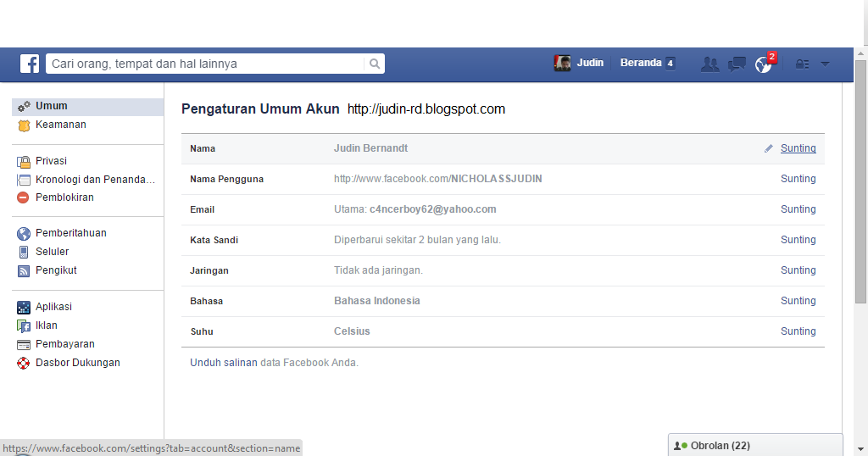Image resolution: width=868 pixels, height=456 pixels.
Task: Open Aplikasi settings label
Action: pyautogui.click(x=53, y=307)
